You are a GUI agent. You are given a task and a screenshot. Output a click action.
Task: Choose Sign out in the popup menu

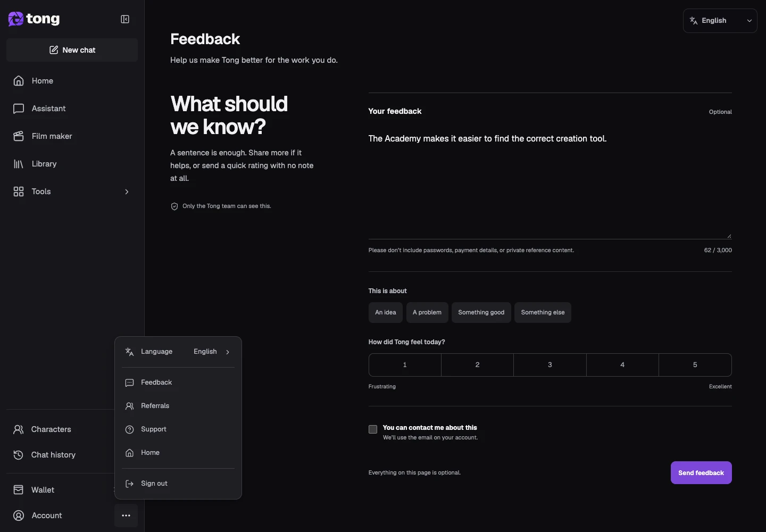coord(178,484)
